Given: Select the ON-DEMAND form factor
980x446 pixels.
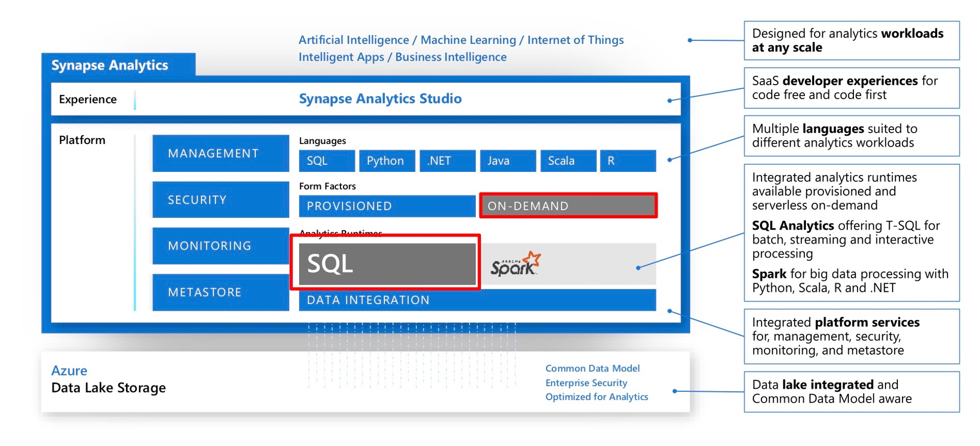Looking at the screenshot, I should (568, 206).
